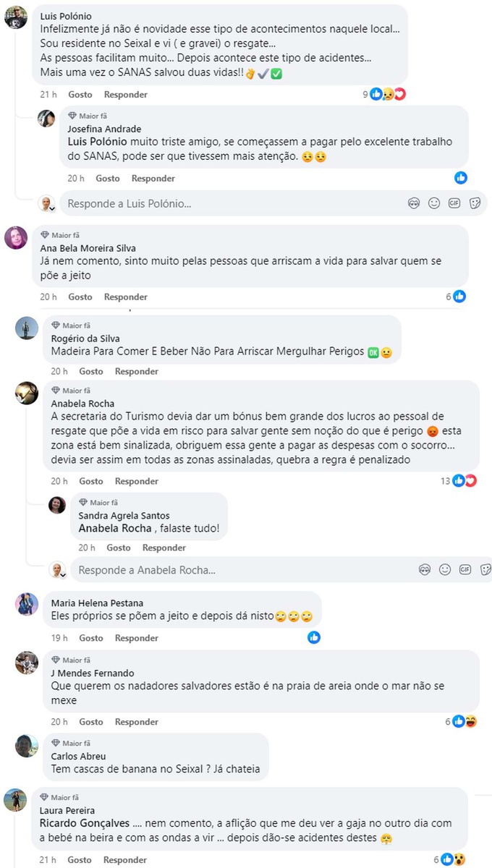Open like reaction on Maria Helena Pestana's comment
This screenshot has height=868, width=492.
(x=313, y=637)
